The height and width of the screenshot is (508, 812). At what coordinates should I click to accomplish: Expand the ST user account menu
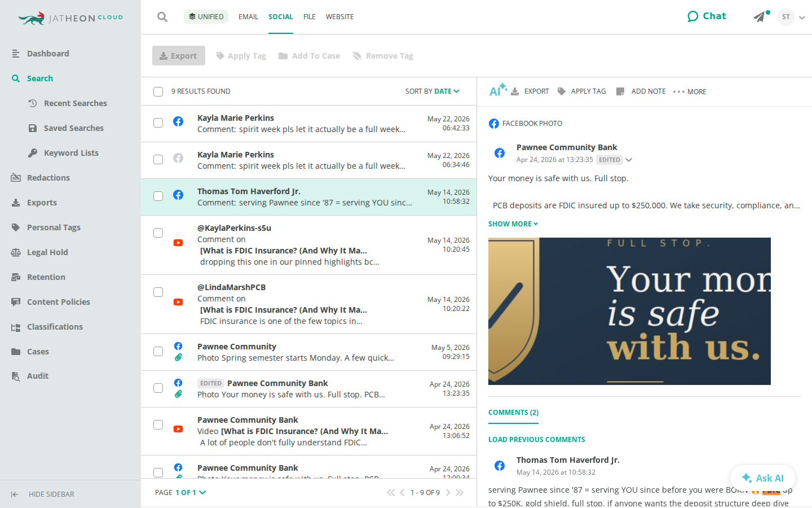[791, 17]
